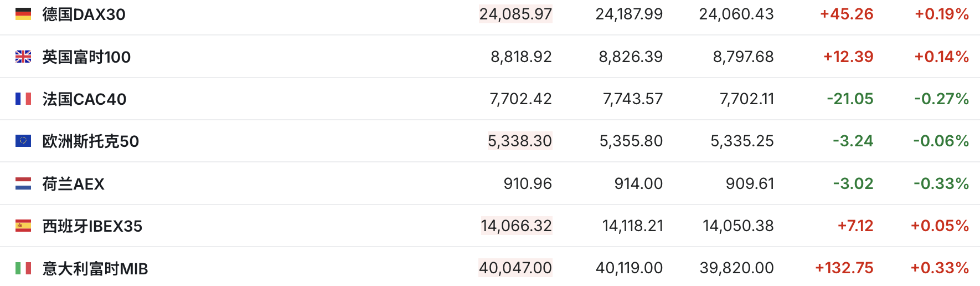Click the European Union flag icon
This screenshot has width=980, height=286.
[23, 141]
